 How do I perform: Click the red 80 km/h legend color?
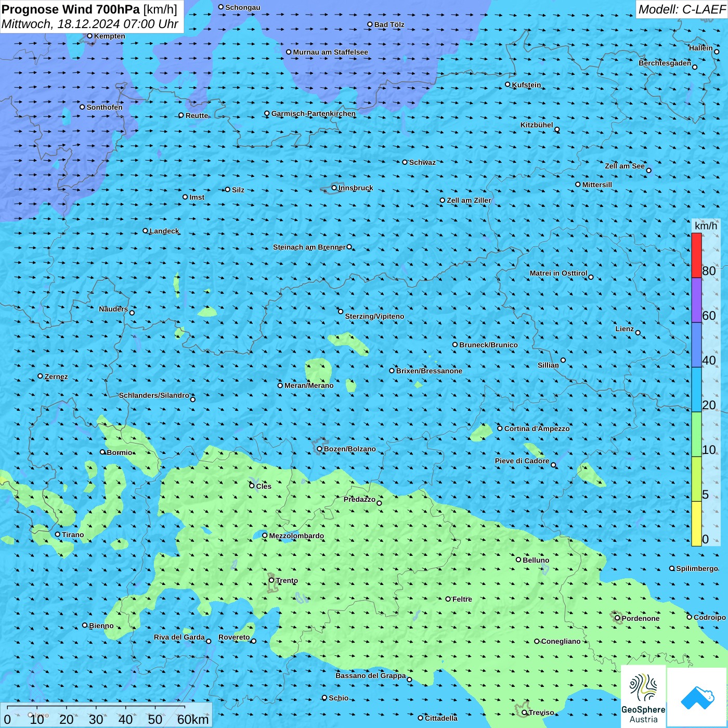pos(696,255)
